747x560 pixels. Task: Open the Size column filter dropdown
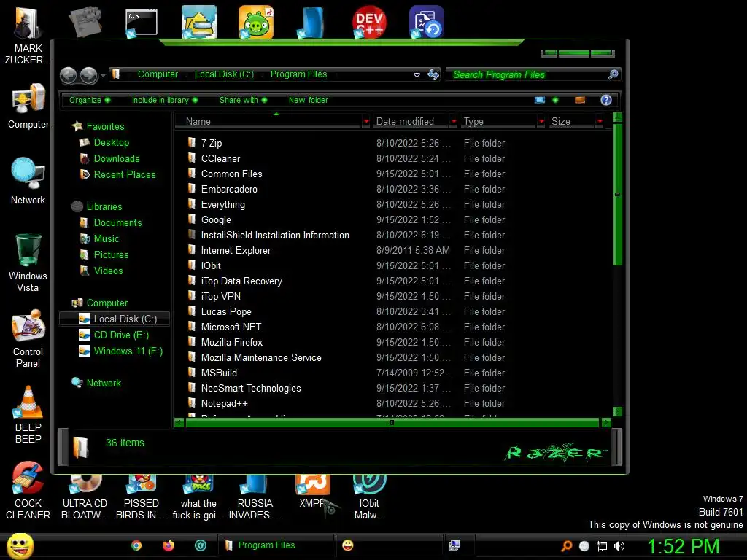click(600, 121)
